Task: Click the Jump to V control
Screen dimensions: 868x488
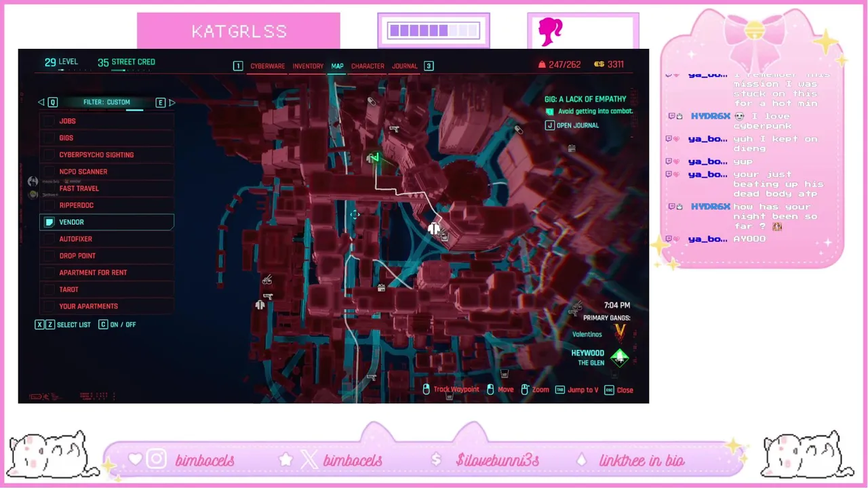Action: [x=577, y=390]
